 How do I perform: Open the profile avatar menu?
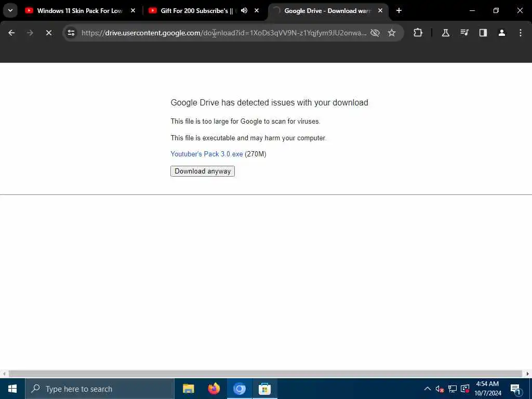501,33
